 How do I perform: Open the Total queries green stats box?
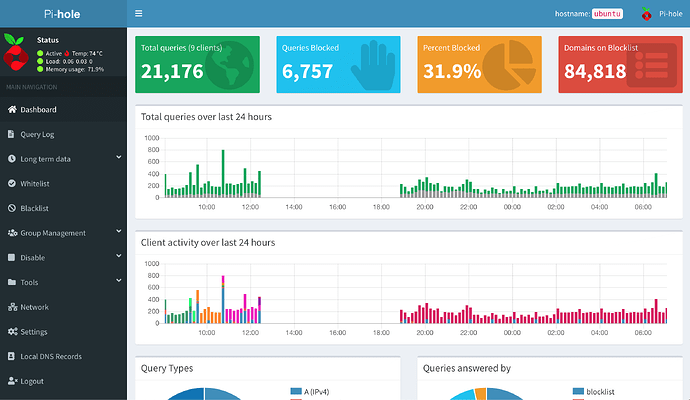point(197,64)
